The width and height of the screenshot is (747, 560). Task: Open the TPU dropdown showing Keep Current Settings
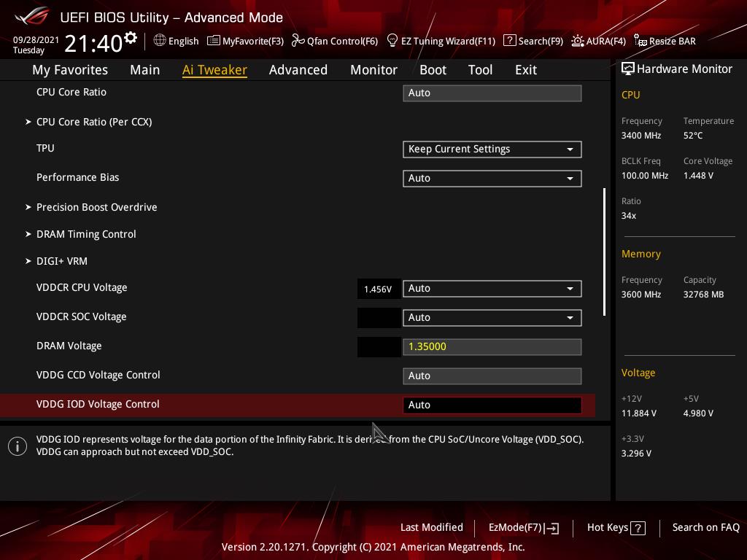click(492, 149)
